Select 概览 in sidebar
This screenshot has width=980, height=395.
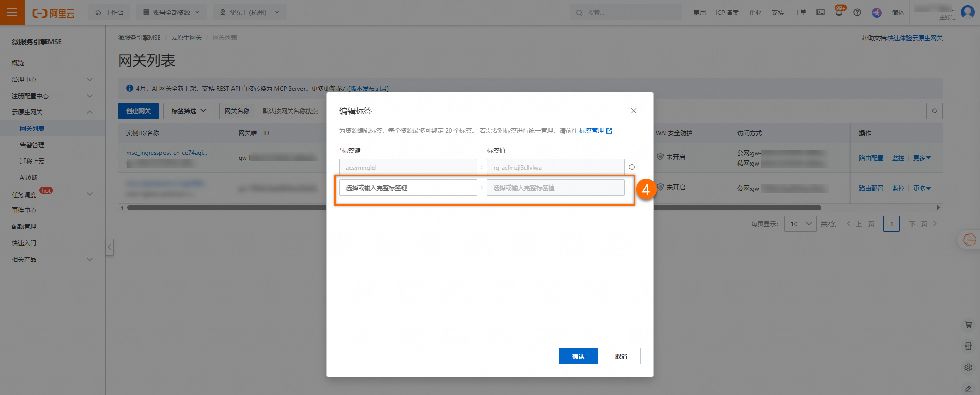(x=18, y=63)
